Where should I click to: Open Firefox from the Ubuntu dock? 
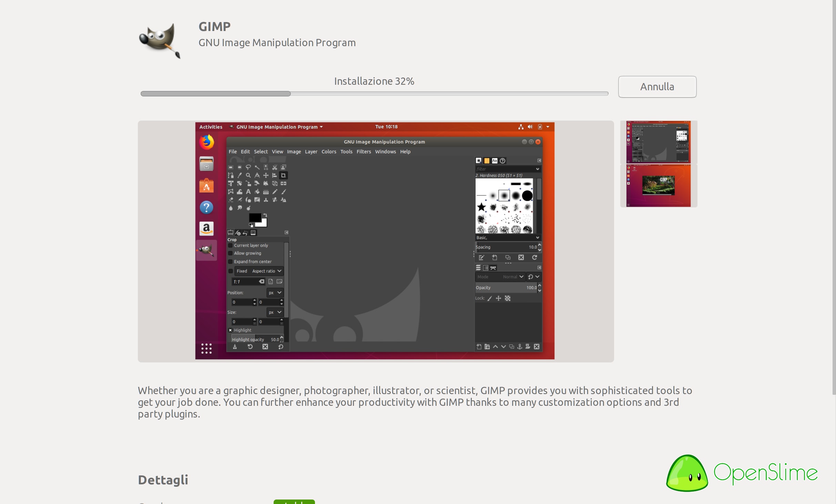coord(206,142)
